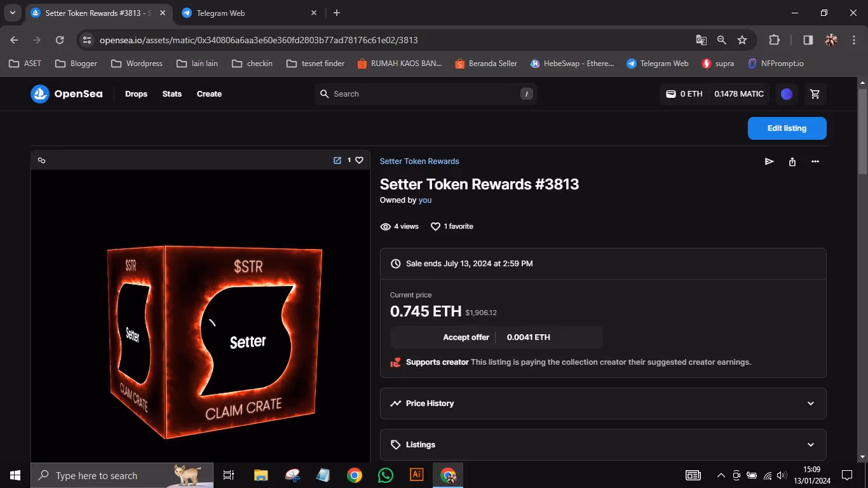The image size is (868, 488).
Task: Open the Stats menu
Action: 172,94
